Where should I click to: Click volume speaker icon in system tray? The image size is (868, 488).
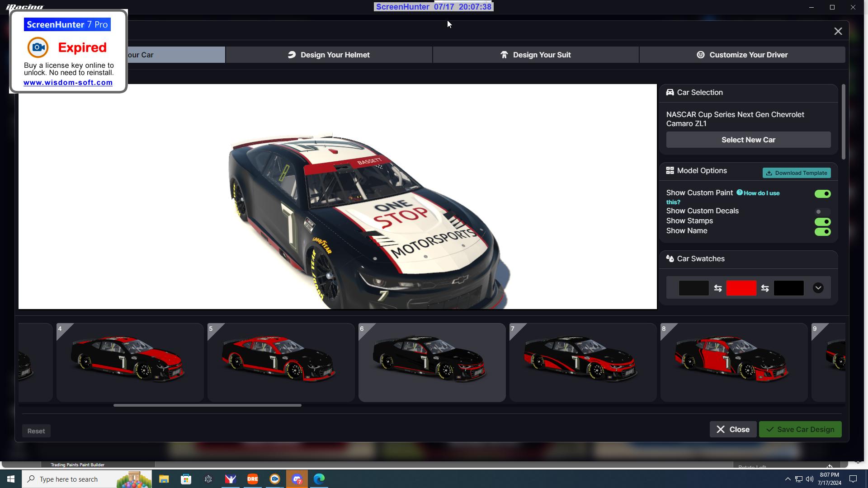(809, 479)
